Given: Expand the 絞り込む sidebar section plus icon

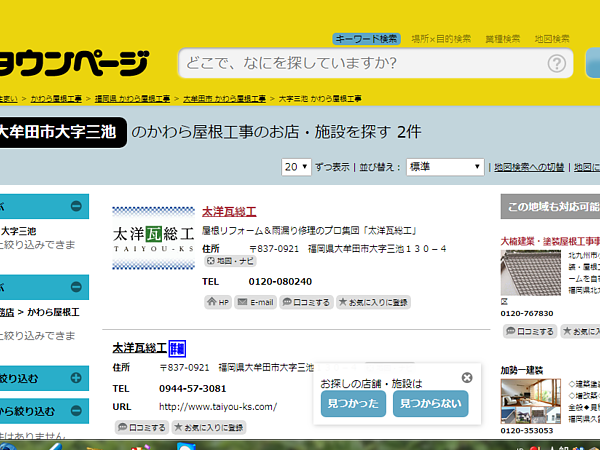Looking at the screenshot, I should (x=76, y=378).
